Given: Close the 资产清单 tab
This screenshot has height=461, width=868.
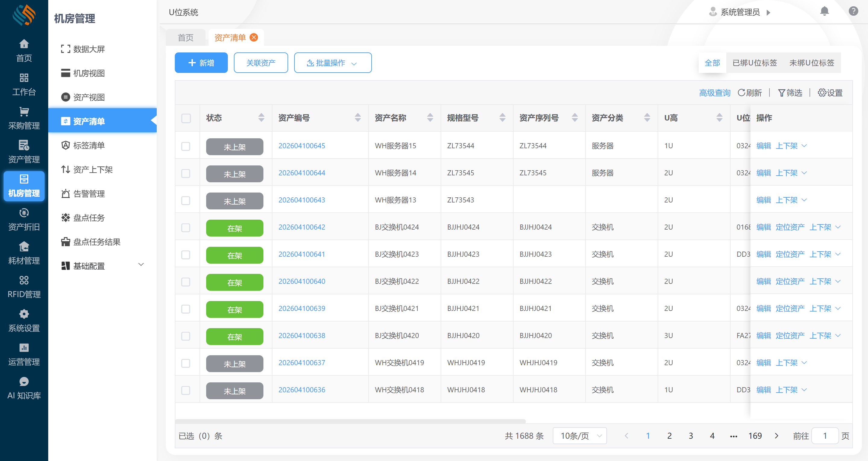Looking at the screenshot, I should (254, 37).
